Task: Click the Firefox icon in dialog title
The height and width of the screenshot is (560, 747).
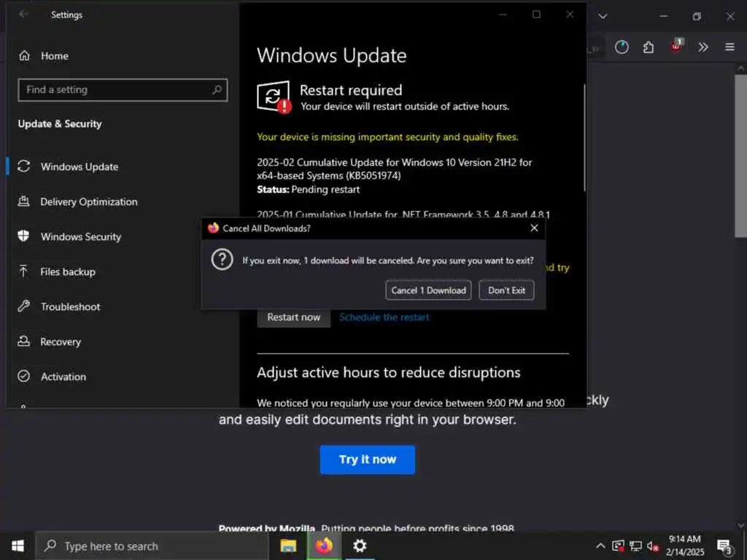Action: tap(213, 228)
